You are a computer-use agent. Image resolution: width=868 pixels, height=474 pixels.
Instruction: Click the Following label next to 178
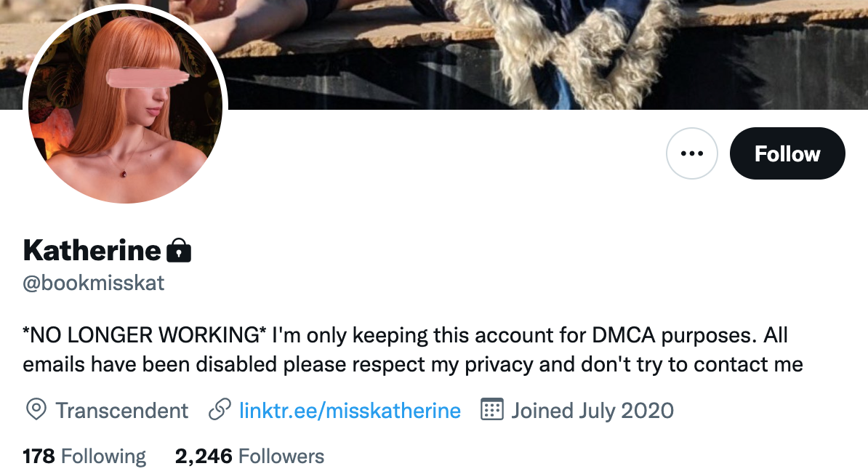(103, 457)
